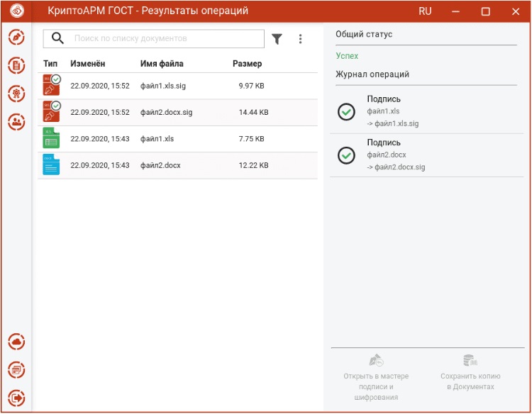The height and width of the screenshot is (414, 532).
Task: Click the 12.22 KB size value
Action: tap(253, 165)
